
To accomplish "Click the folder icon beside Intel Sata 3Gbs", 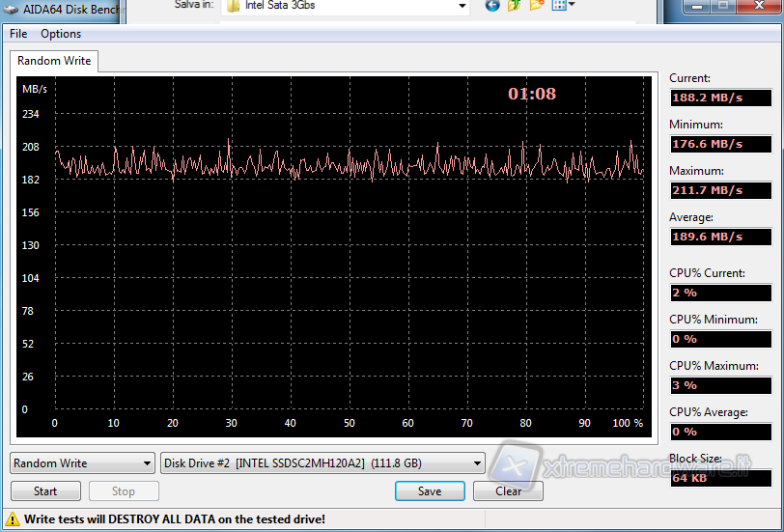I will pyautogui.click(x=233, y=6).
